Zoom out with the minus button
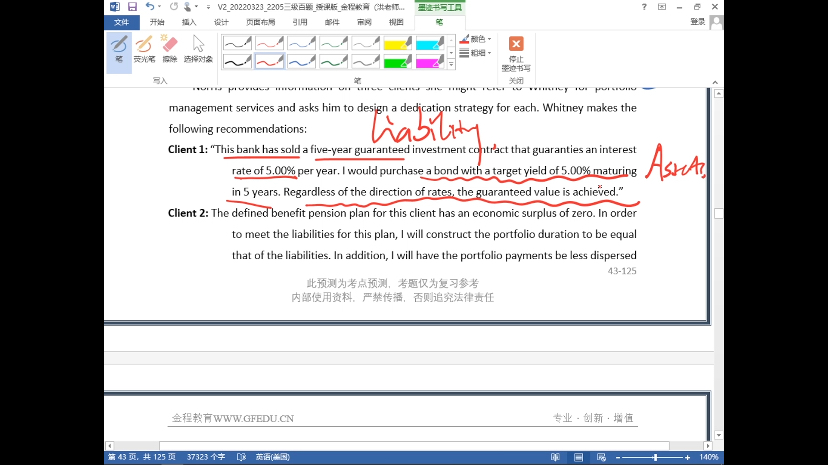The width and height of the screenshot is (828, 465). click(x=618, y=458)
